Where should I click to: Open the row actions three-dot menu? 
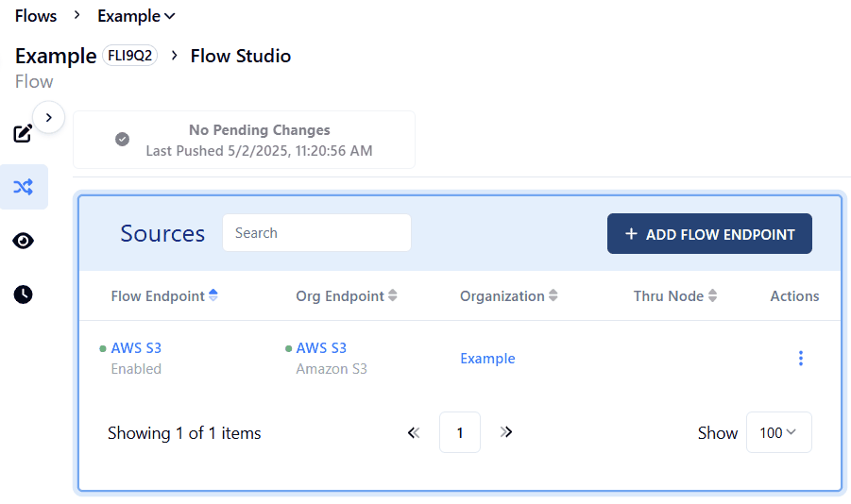[801, 358]
